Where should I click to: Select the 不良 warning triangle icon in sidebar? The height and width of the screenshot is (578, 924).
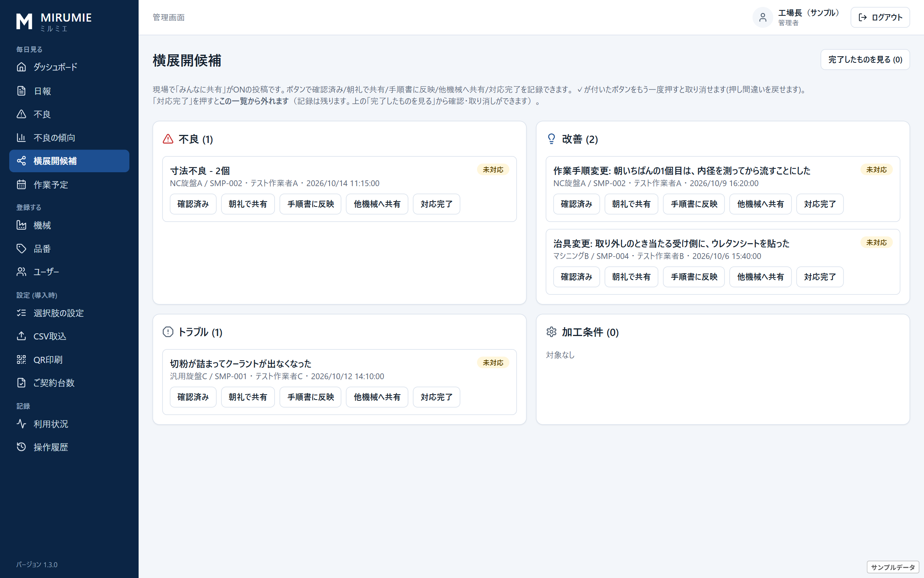pos(22,114)
